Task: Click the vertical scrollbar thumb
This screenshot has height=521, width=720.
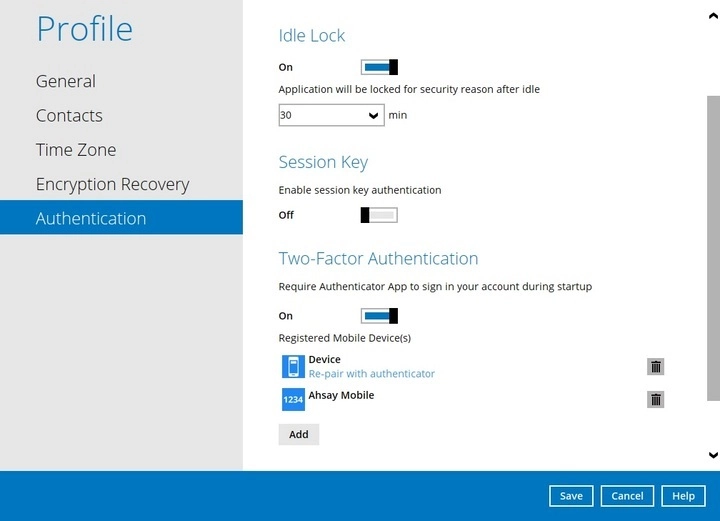Action: click(712, 250)
